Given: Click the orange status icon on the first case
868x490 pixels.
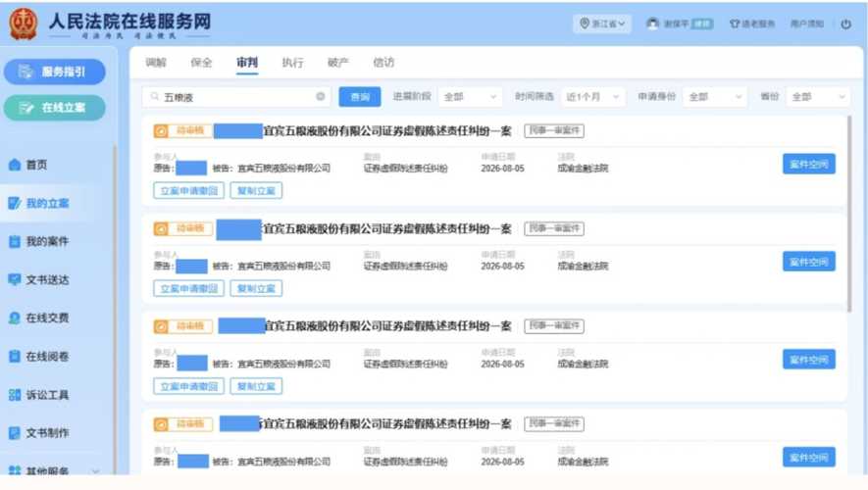Looking at the screenshot, I should click(161, 131).
